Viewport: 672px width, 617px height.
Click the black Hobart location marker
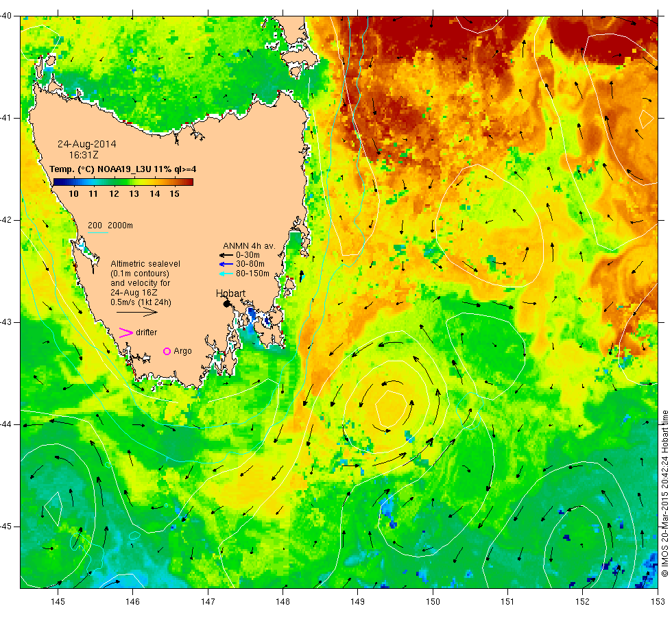click(227, 304)
